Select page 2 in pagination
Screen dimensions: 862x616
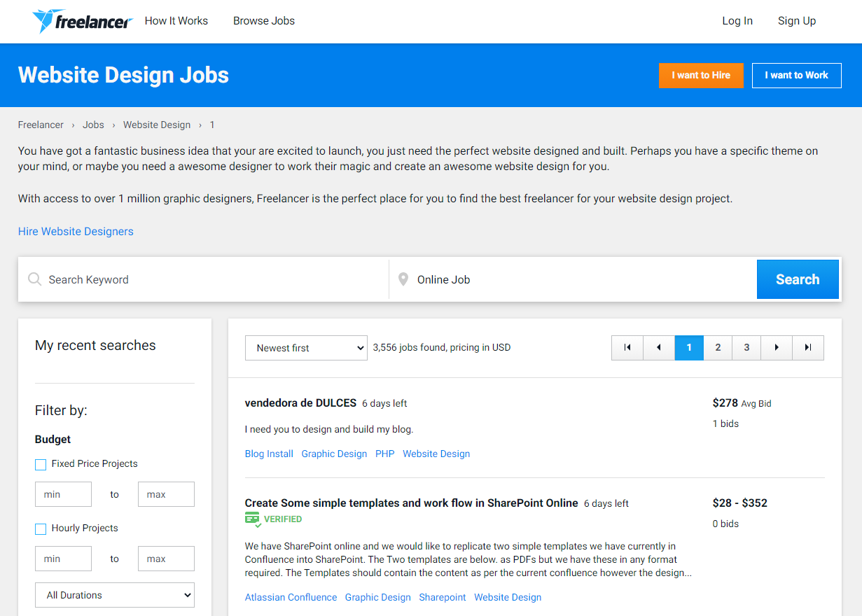[x=718, y=348]
